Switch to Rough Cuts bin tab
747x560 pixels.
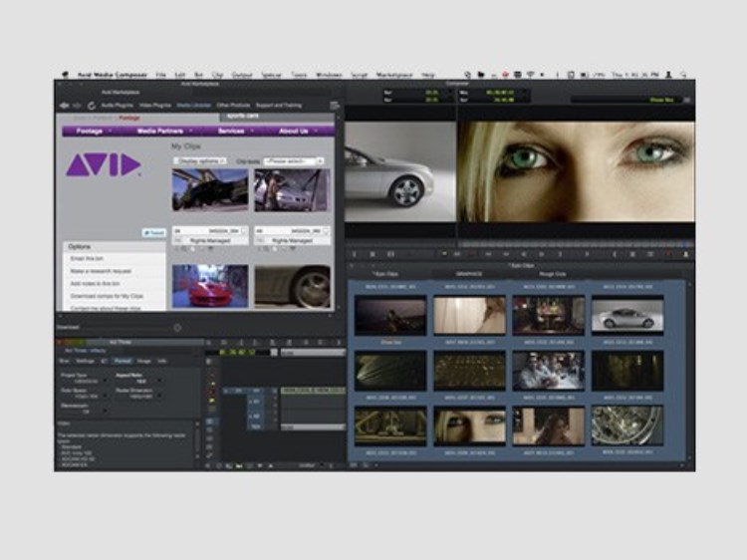pos(553,274)
